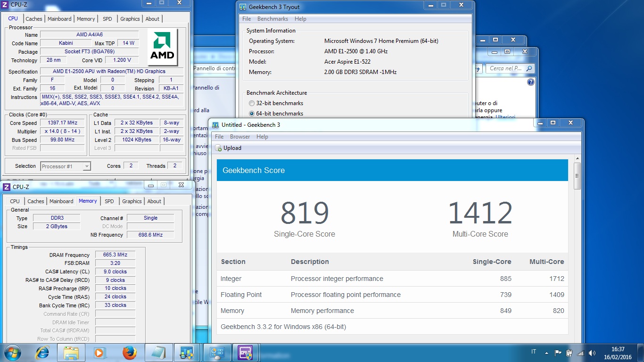Click search magnifier in Control Panel
This screenshot has width=644, height=362.
pyautogui.click(x=529, y=68)
